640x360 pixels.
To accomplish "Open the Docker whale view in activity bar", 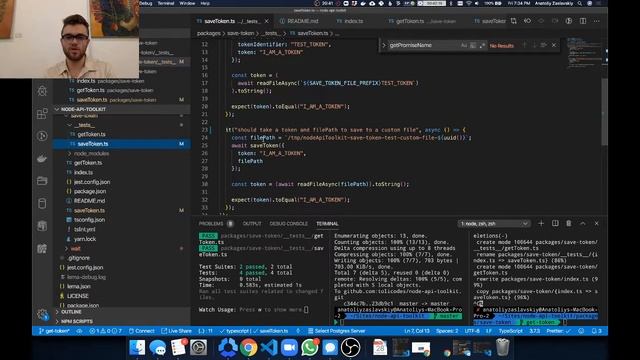I will [42, 158].
